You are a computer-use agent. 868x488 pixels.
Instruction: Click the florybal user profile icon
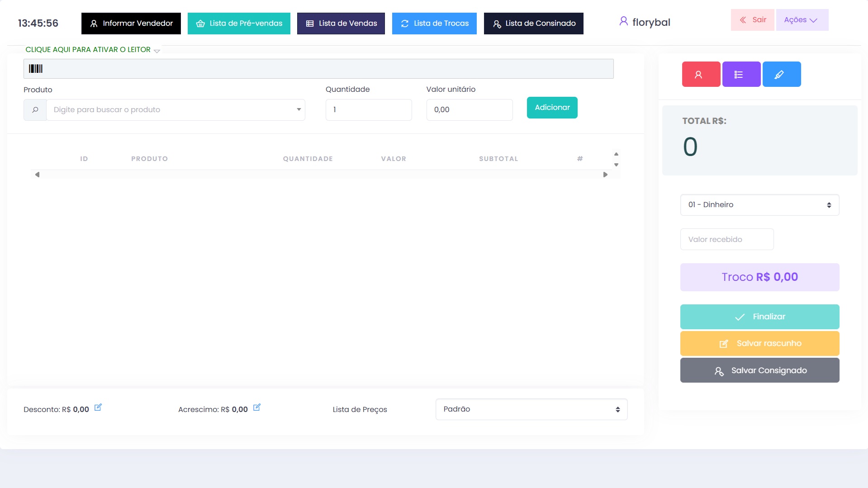coord(623,21)
